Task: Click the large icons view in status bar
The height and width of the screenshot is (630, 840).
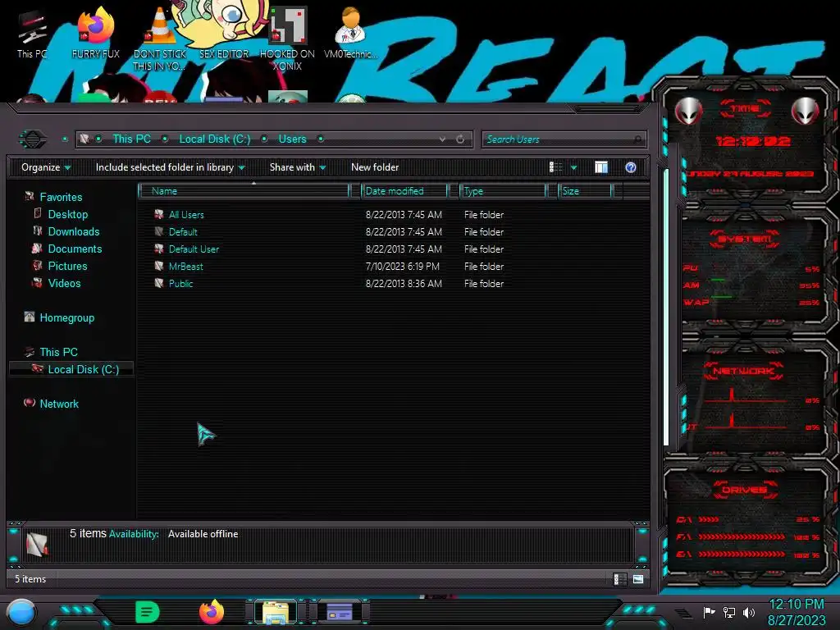Action: [x=638, y=579]
